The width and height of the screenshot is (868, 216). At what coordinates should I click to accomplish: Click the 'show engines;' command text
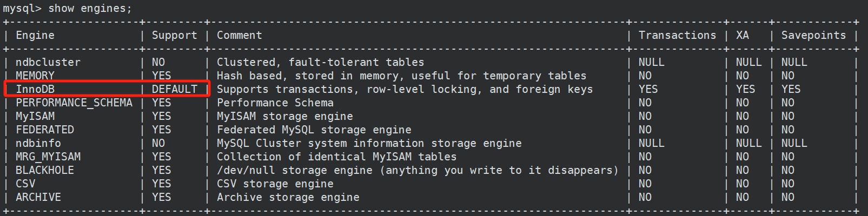(x=90, y=9)
